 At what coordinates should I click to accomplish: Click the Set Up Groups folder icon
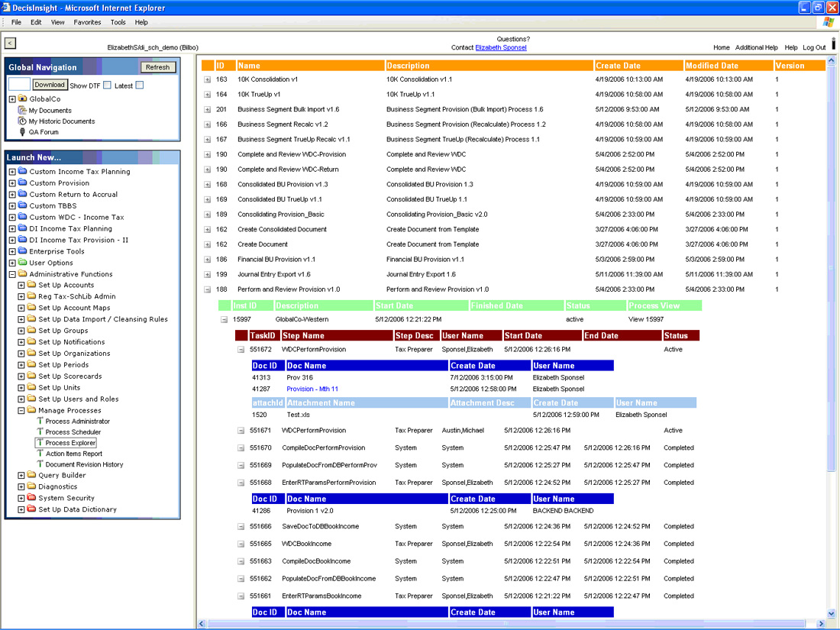tap(31, 331)
